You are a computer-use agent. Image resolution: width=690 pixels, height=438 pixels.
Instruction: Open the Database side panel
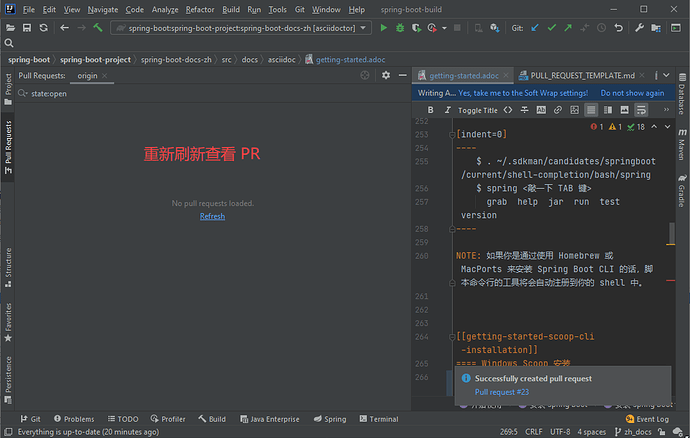pyautogui.click(x=682, y=94)
